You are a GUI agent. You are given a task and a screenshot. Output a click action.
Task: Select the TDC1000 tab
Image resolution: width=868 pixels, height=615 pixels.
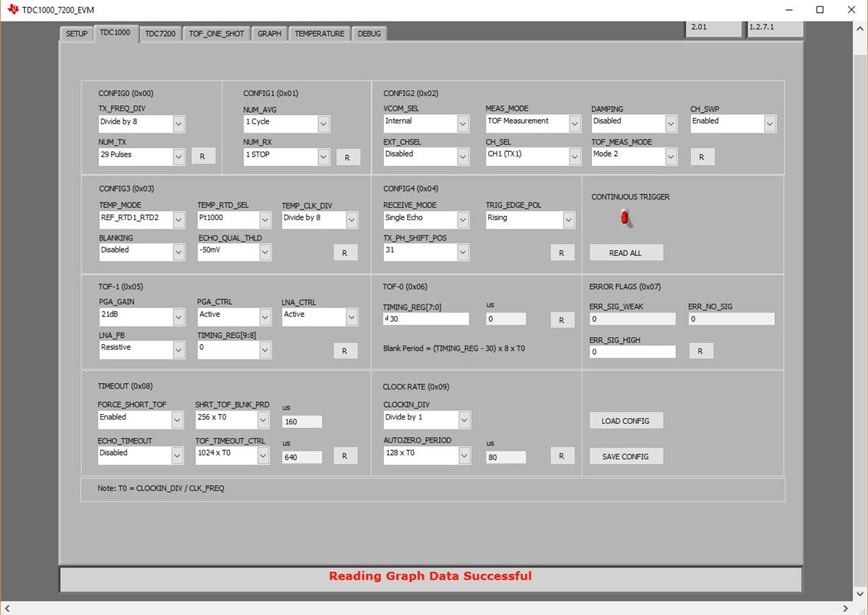[115, 32]
